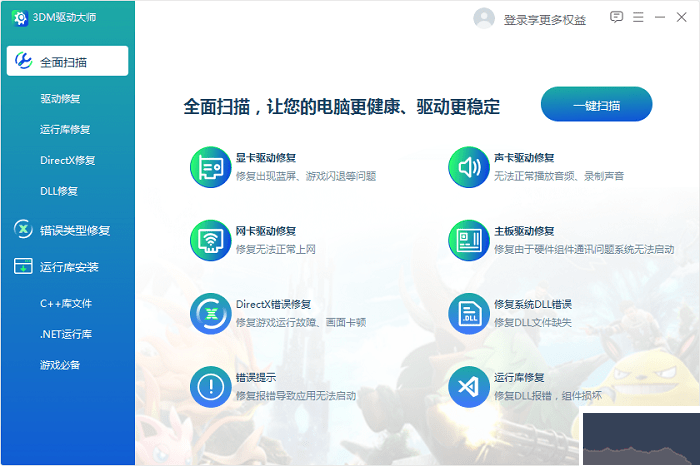Close the 3DM驱动大师 window
This screenshot has height=466, width=700.
[x=681, y=17]
